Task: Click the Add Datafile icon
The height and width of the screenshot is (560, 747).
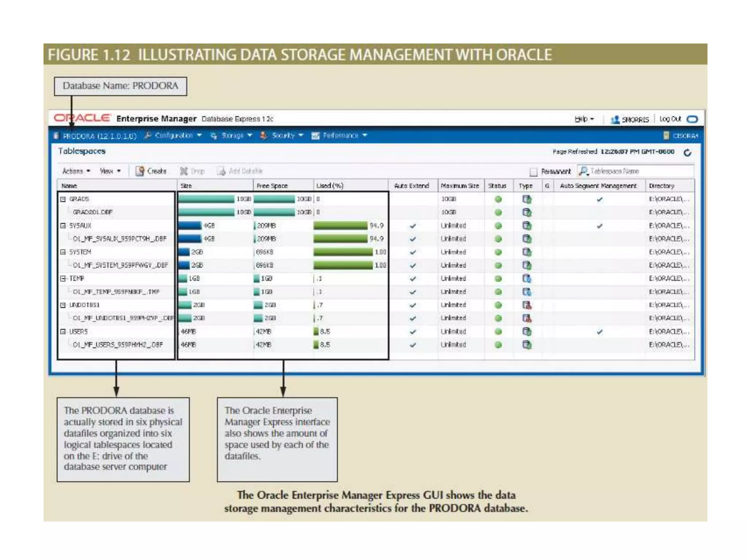Action: tap(221, 171)
